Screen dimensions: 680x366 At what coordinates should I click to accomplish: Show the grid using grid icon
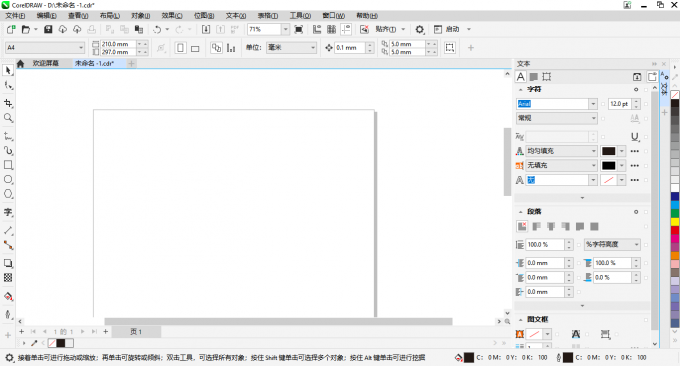(331, 29)
